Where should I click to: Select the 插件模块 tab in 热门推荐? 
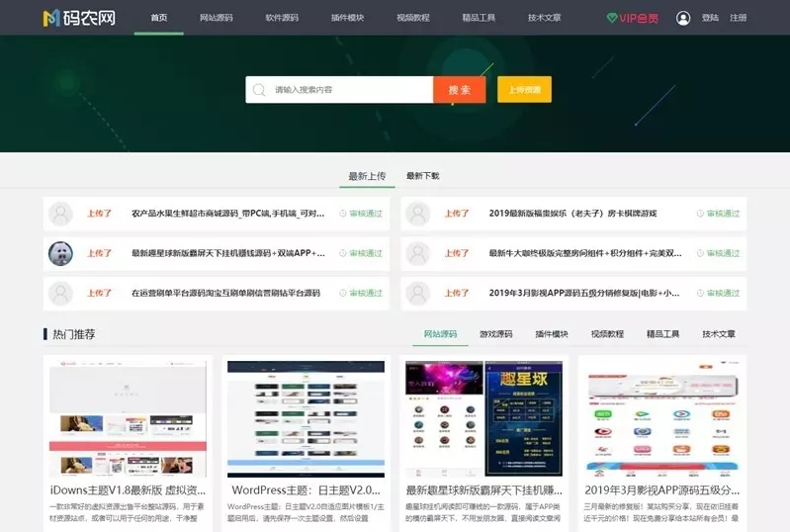[x=552, y=334]
